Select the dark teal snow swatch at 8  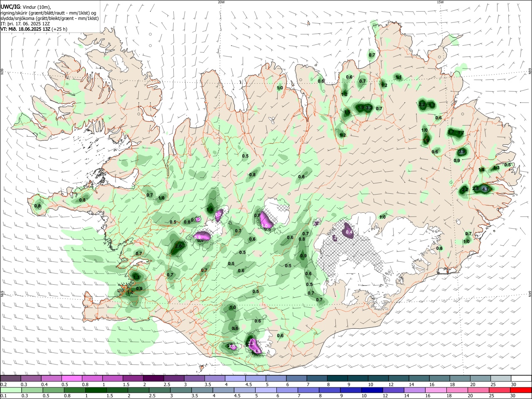click(337, 378)
